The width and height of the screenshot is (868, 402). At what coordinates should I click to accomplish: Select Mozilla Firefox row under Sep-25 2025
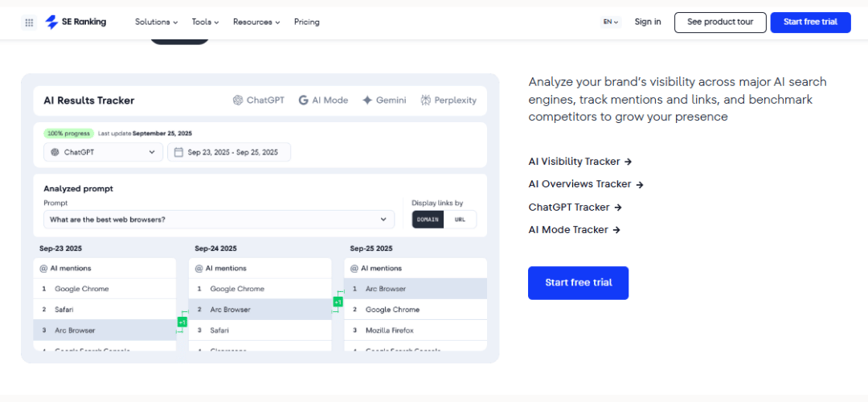tap(416, 330)
